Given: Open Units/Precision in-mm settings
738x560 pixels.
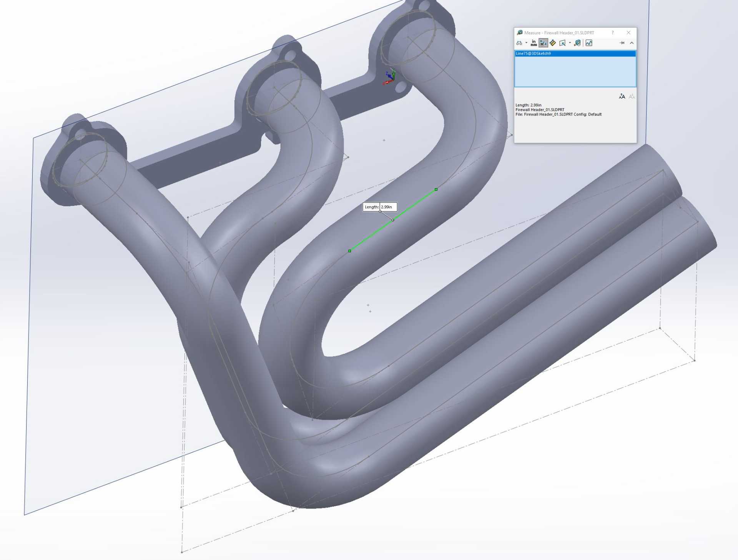Looking at the screenshot, I should click(534, 43).
